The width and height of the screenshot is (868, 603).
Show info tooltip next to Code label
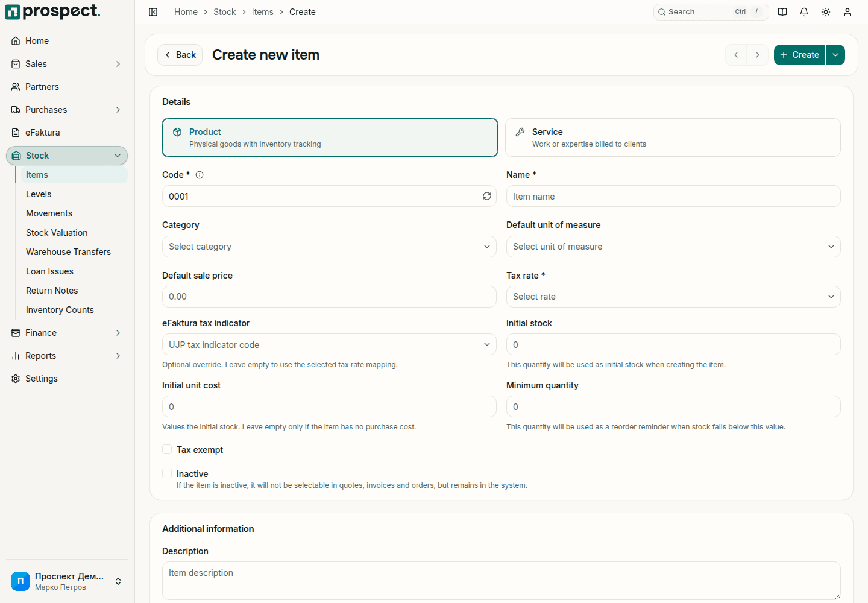pyautogui.click(x=200, y=175)
